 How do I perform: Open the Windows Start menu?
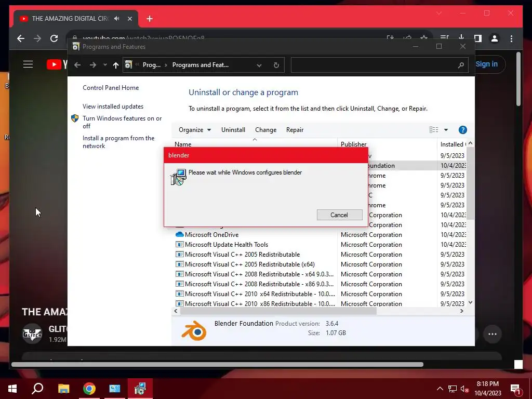point(12,389)
